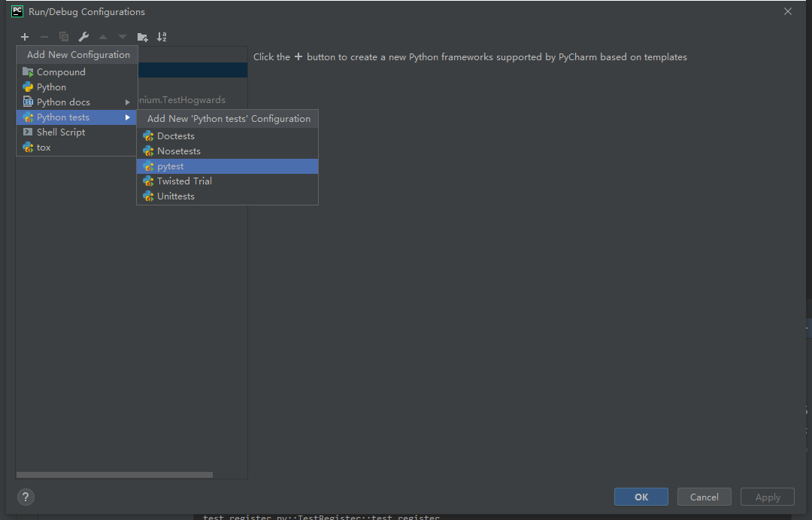Select Python tests menu entry
Viewport: 812px width, 520px height.
coord(77,117)
